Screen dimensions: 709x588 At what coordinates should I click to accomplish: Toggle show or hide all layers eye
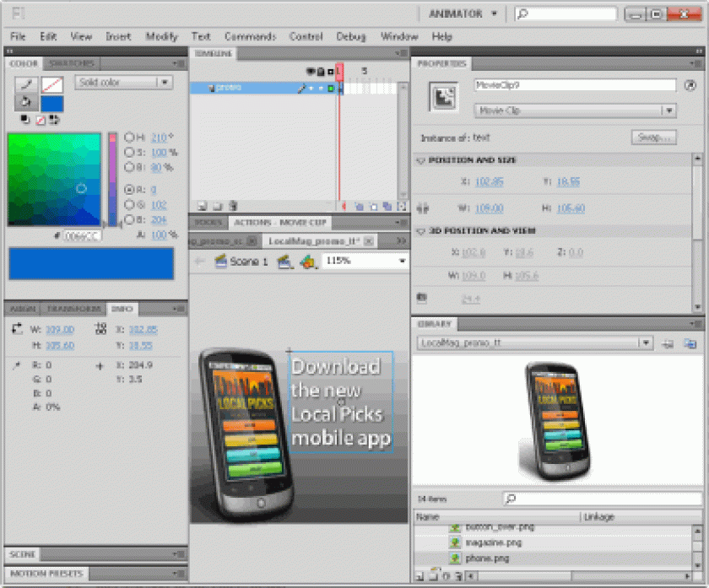click(x=311, y=72)
